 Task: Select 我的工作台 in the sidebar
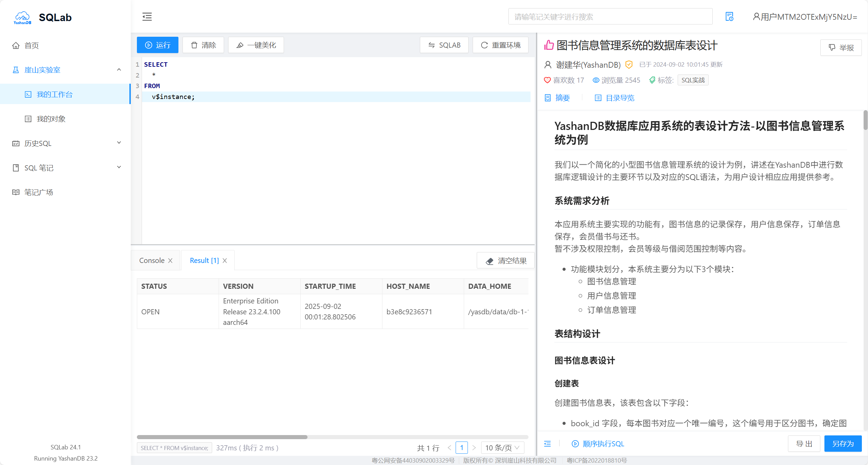pyautogui.click(x=65, y=94)
